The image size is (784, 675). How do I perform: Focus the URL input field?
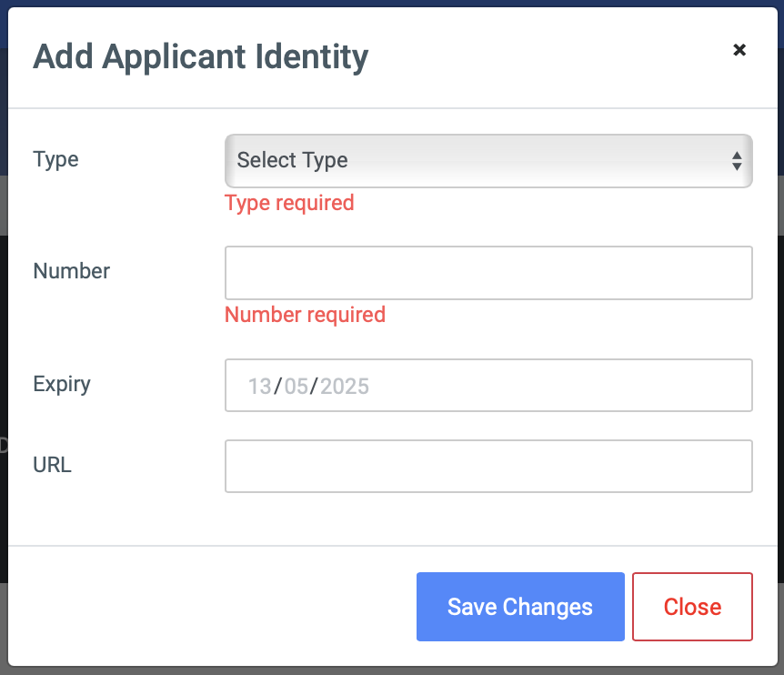pos(488,466)
